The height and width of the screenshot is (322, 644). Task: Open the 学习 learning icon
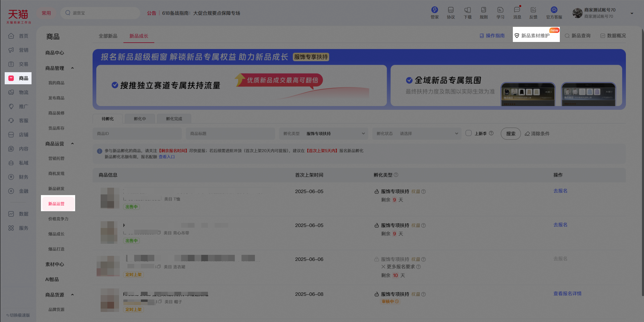(500, 10)
